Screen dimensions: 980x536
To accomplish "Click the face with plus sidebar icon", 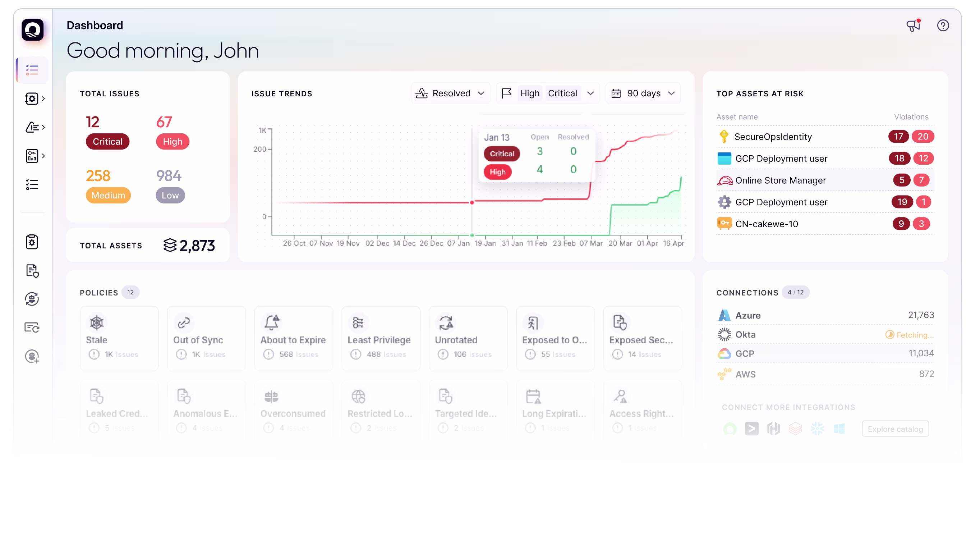I will (x=32, y=356).
